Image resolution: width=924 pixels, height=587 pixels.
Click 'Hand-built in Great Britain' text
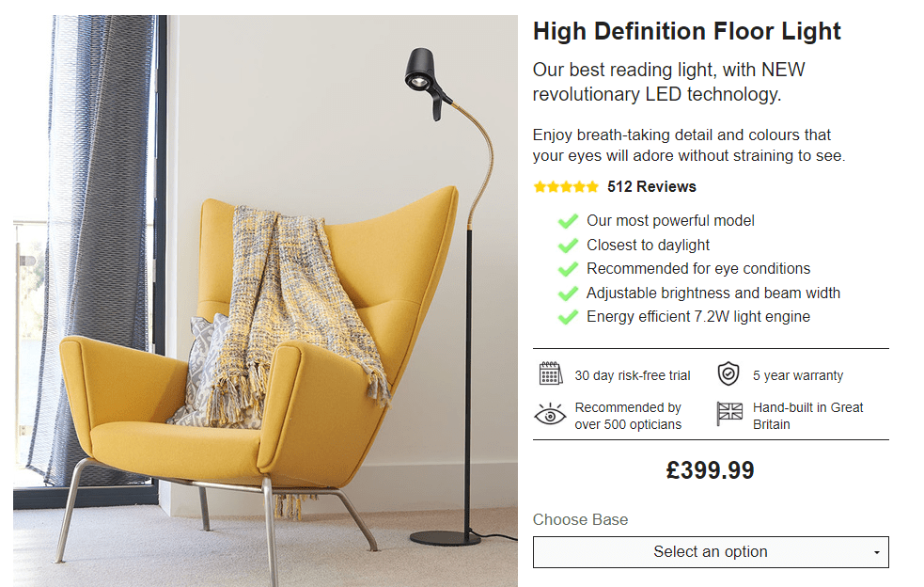pos(807,416)
